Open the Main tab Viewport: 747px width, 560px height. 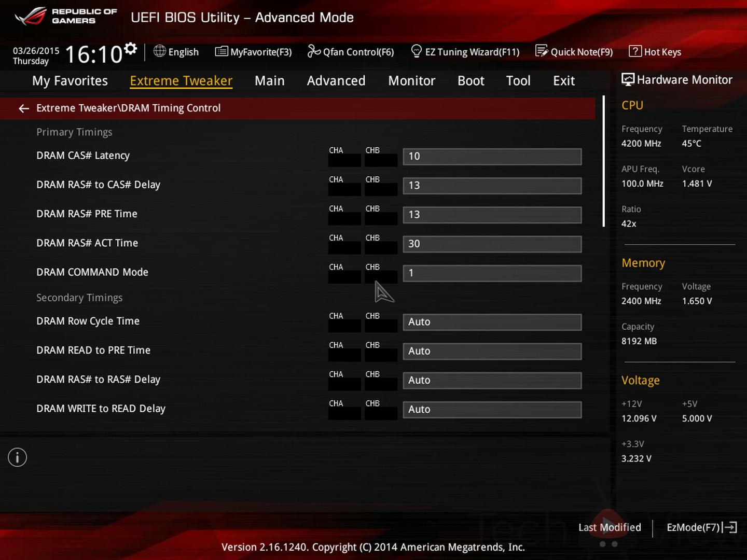coord(270,81)
